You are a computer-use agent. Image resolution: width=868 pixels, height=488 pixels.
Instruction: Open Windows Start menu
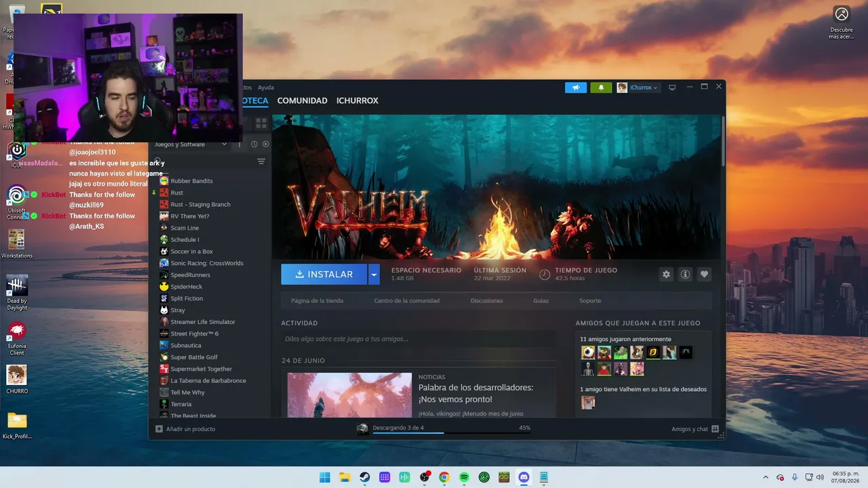(325, 477)
